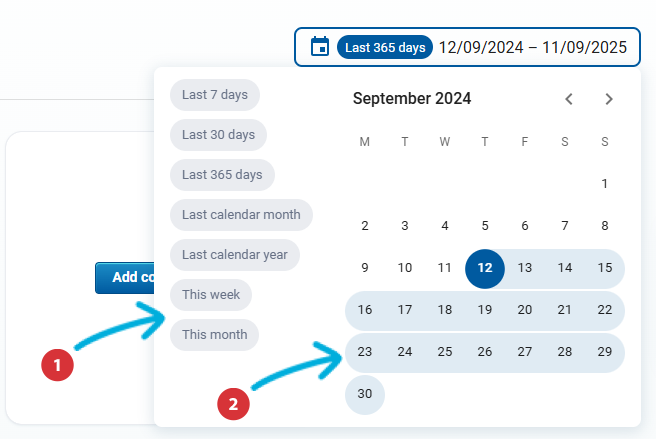Go to previous month arrow
This screenshot has width=656, height=439.
569,99
